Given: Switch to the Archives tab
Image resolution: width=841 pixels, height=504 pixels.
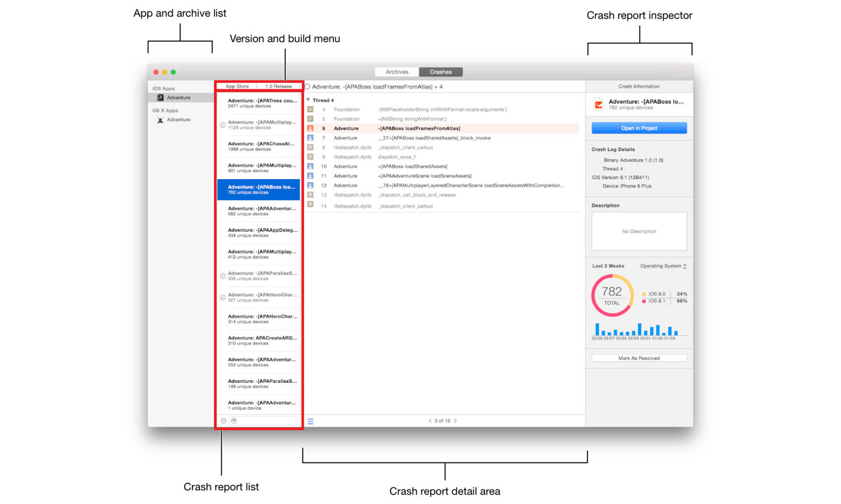Looking at the screenshot, I should coord(397,72).
